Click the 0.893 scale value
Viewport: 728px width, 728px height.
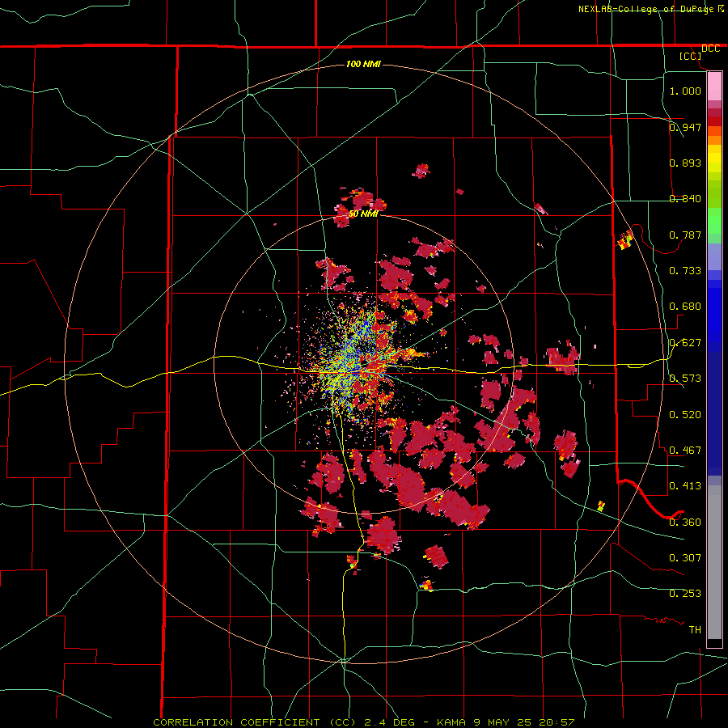(x=685, y=163)
